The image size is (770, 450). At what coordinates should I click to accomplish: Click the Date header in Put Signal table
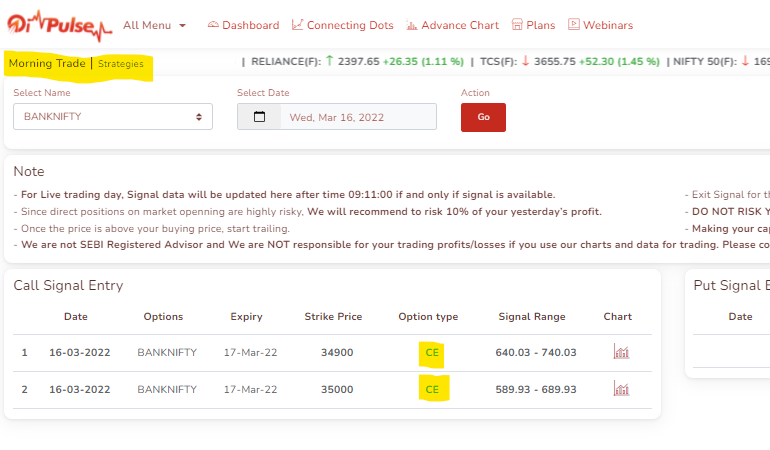740,317
